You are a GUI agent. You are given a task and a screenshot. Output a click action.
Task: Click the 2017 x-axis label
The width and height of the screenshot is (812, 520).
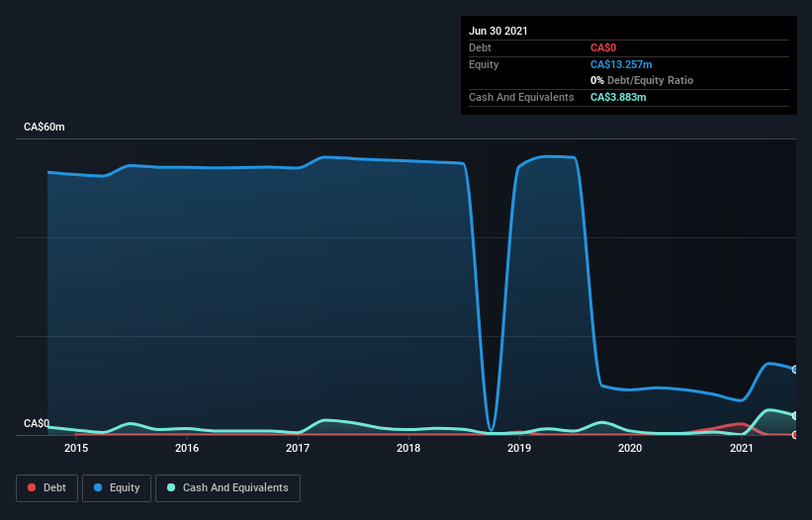tap(298, 448)
